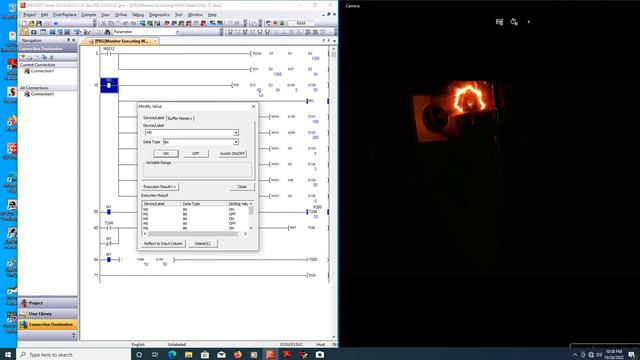The image size is (640, 360).
Task: Click Data Type column header in Execution Result
Action: 204,204
